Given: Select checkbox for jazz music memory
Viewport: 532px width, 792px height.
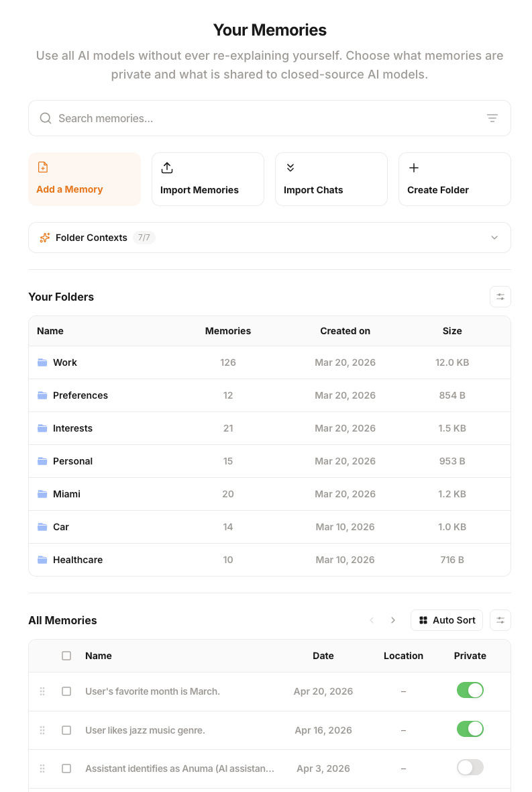Looking at the screenshot, I should tap(66, 730).
